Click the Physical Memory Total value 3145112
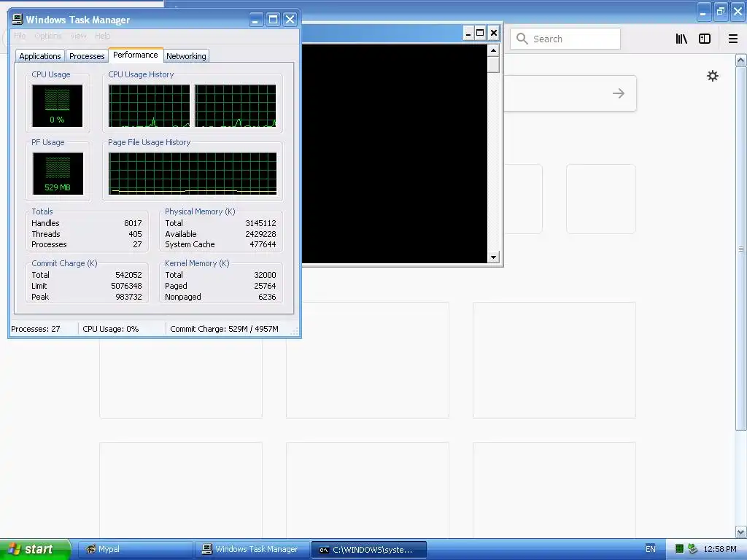Viewport: 747px width, 560px height. [260, 223]
